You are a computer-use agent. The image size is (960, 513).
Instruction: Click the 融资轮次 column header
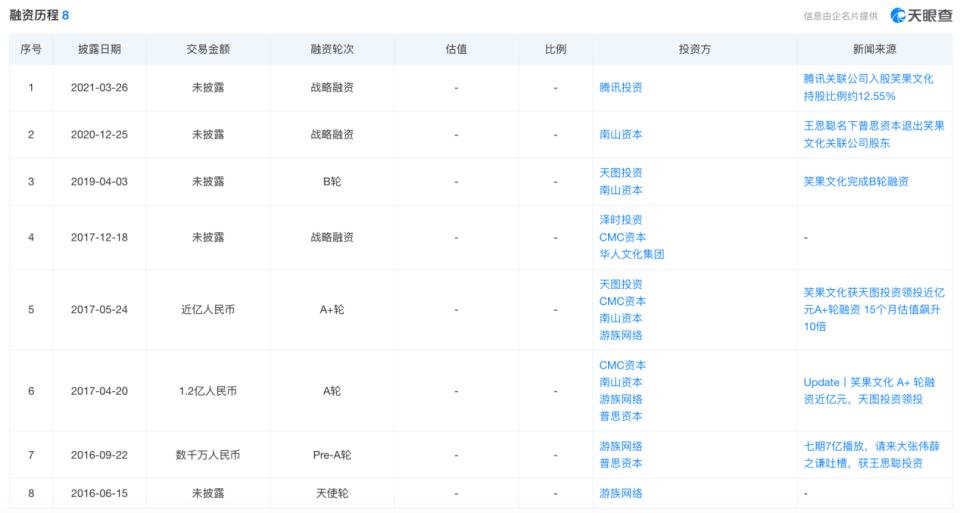[x=332, y=50]
